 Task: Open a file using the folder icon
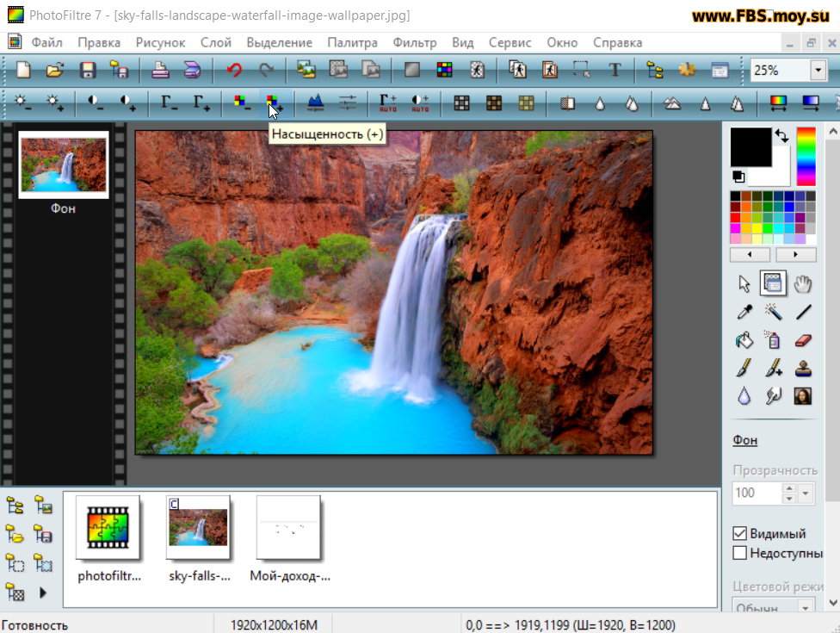(54, 70)
